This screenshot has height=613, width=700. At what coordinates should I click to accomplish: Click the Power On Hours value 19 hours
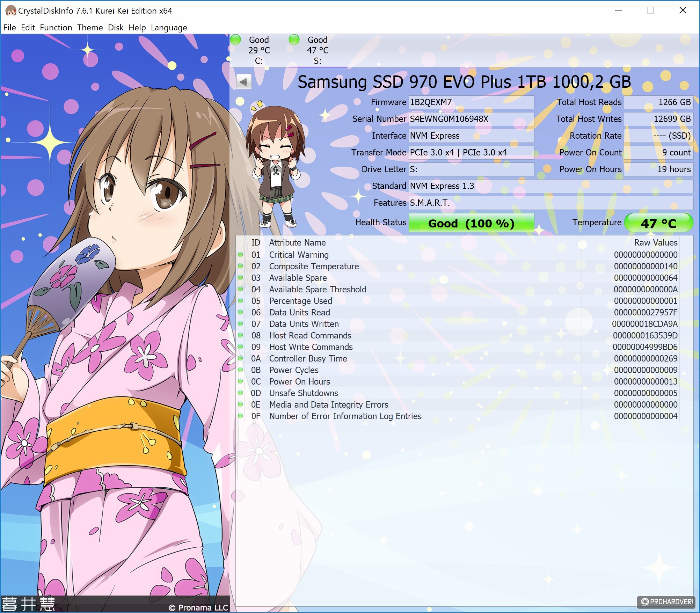658,169
